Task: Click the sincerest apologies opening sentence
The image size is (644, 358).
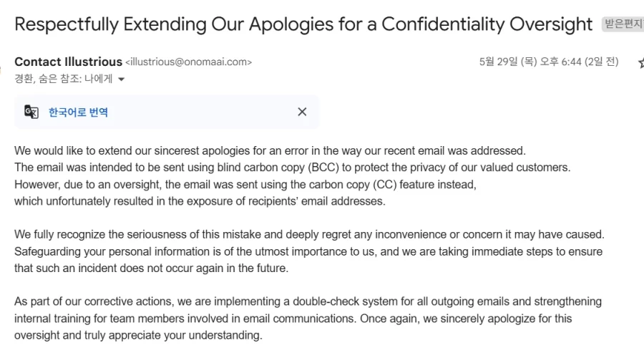Action: [x=270, y=151]
